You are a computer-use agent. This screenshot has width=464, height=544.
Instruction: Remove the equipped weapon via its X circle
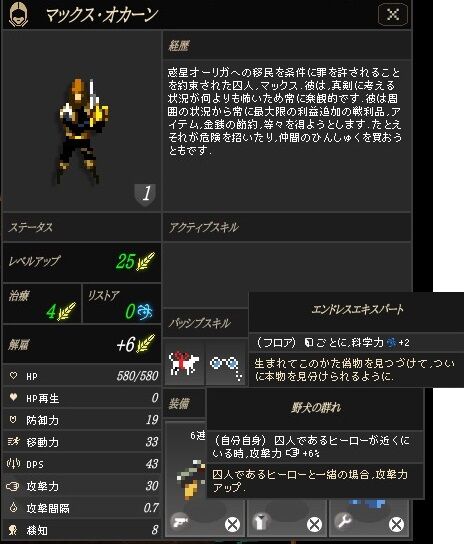pyautogui.click(x=232, y=524)
